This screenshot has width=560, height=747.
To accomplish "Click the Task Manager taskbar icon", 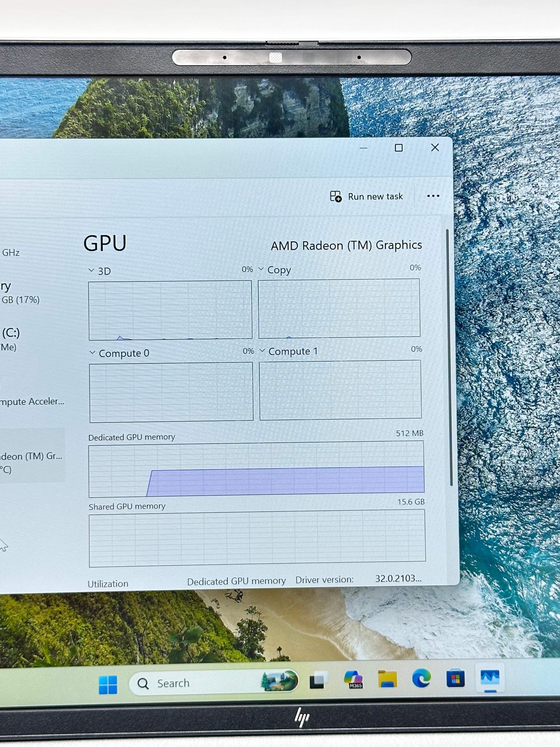I will [x=490, y=677].
